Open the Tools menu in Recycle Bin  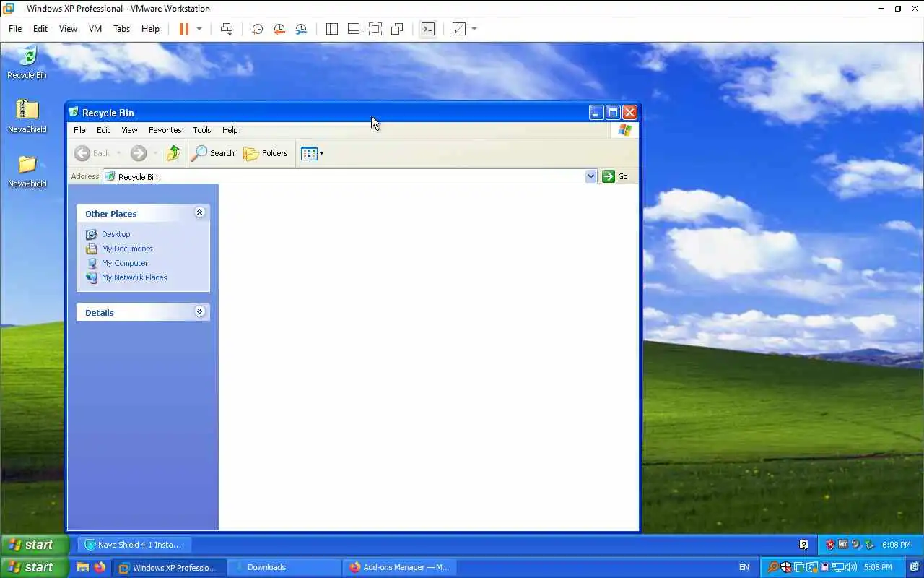pos(202,130)
